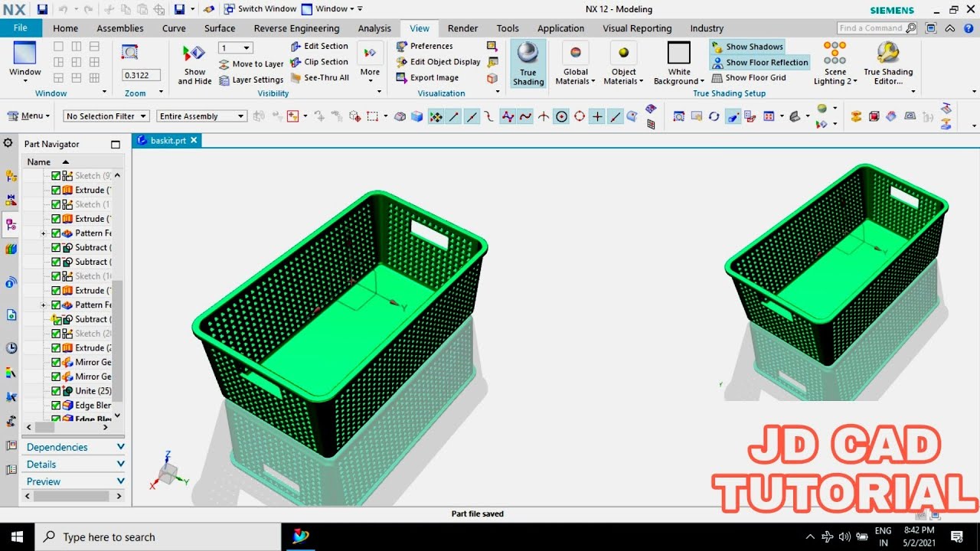Click the Arc Center snap point icon
980x551 pixels.
pyautogui.click(x=561, y=116)
